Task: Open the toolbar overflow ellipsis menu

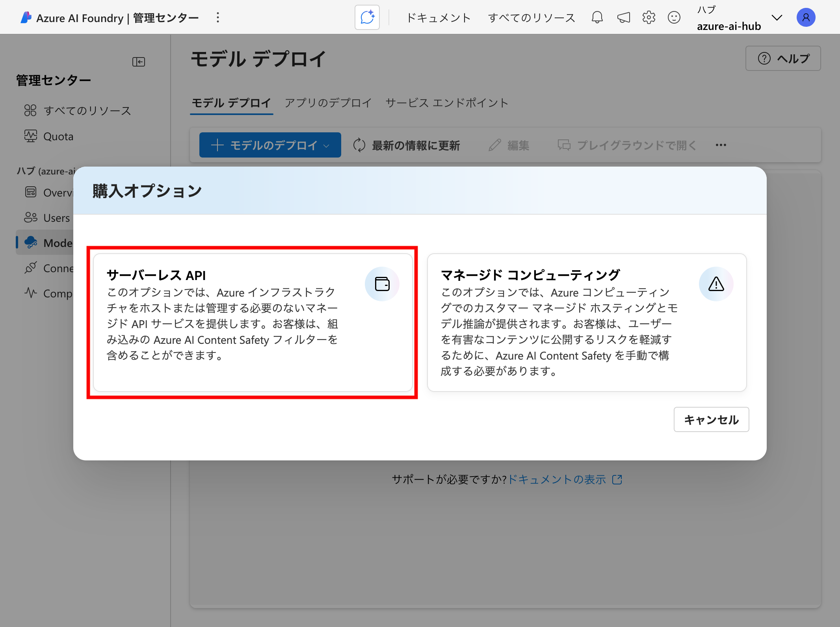Action: (x=721, y=145)
